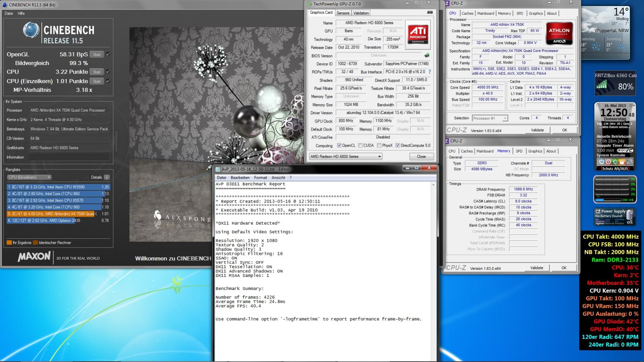Select the Intel Xeon CPU W5590 ranking row
644x362 pixels.
(58, 187)
